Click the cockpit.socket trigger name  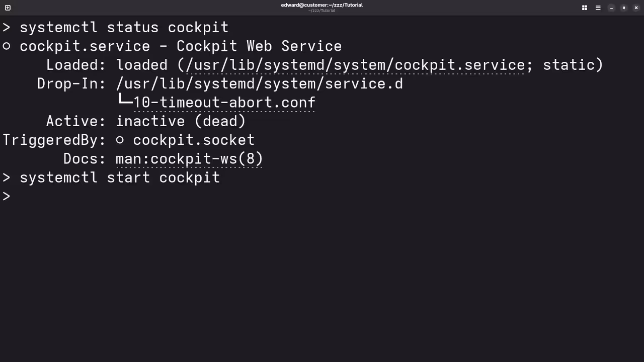tap(194, 140)
